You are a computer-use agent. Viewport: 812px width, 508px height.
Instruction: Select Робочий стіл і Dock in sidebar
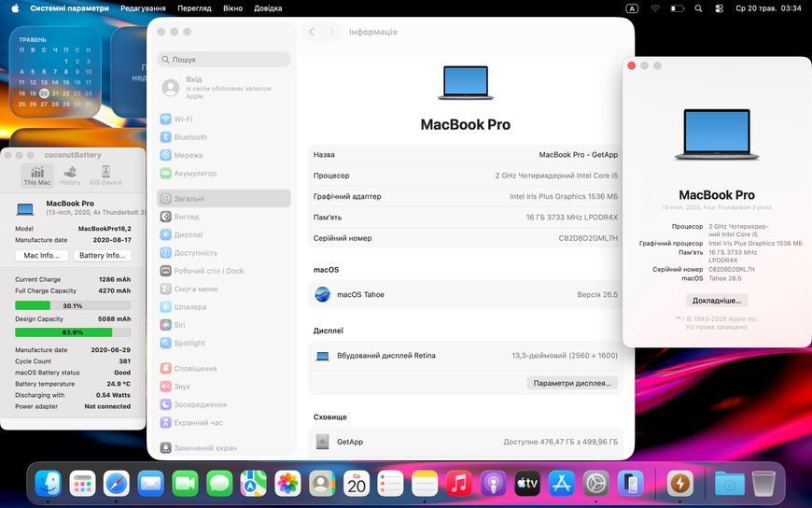click(224, 271)
